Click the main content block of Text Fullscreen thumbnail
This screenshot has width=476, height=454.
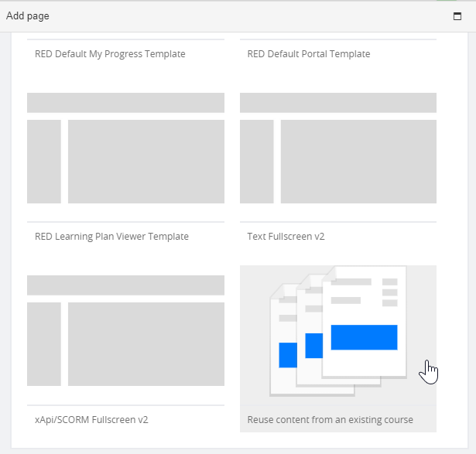358,162
